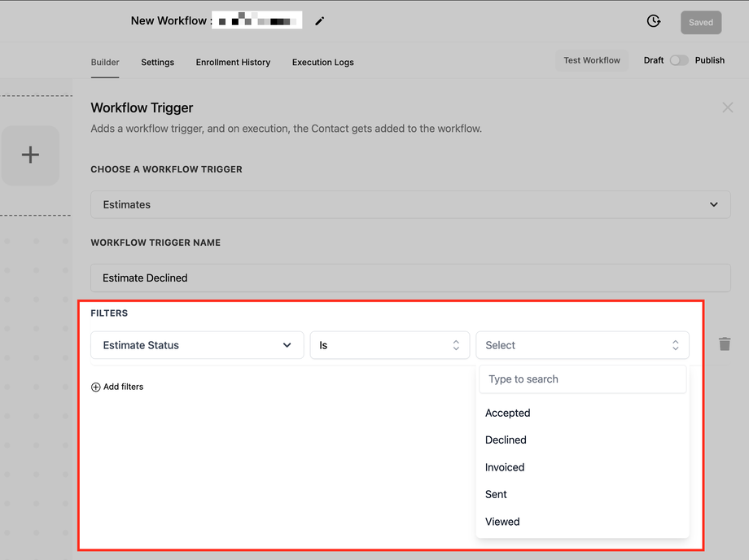This screenshot has height=560, width=749.
Task: Click the Saved button
Action: click(701, 23)
